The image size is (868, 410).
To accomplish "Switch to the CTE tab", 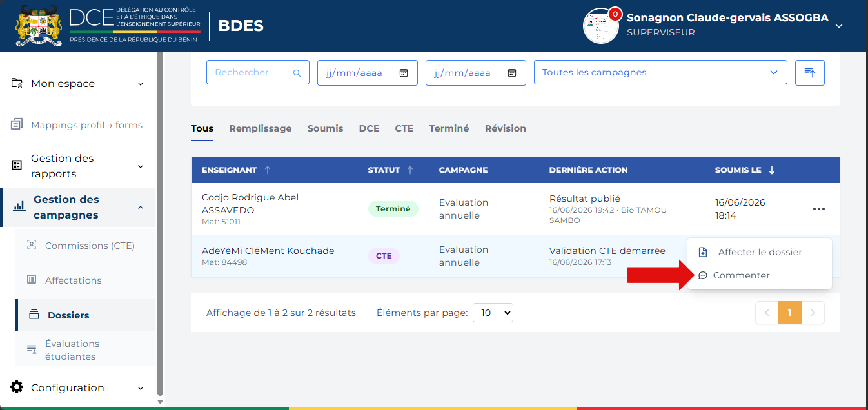I will tap(404, 128).
